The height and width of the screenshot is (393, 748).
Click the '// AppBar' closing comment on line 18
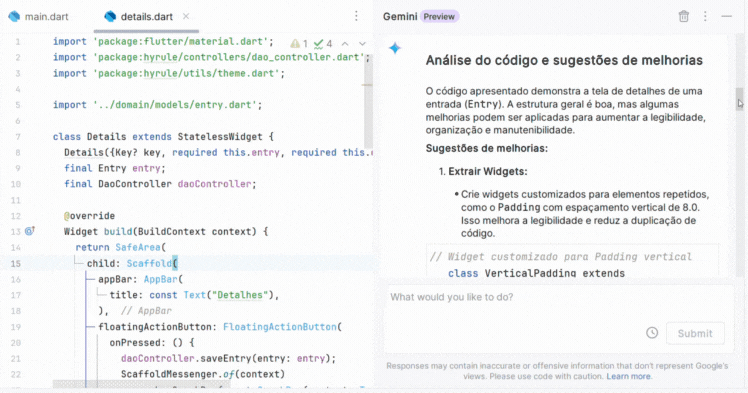[x=146, y=310]
